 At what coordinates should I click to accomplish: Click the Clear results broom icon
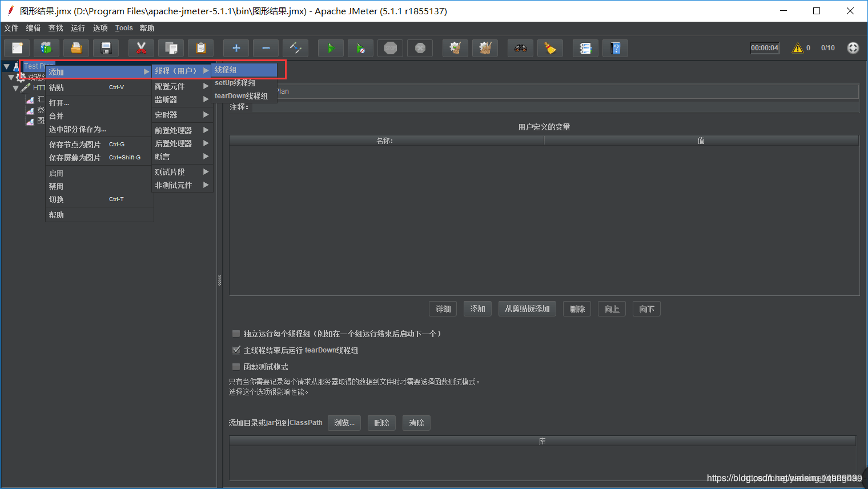(x=455, y=48)
